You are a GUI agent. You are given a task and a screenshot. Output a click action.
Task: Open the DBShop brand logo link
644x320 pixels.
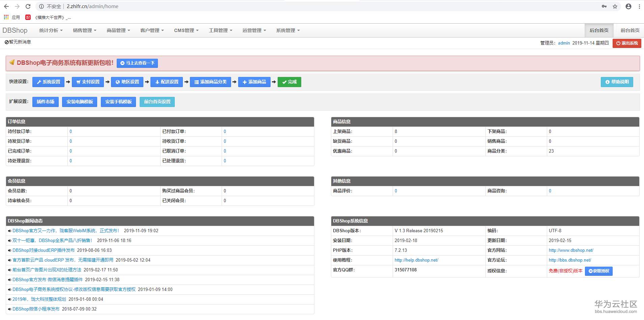[x=15, y=30]
